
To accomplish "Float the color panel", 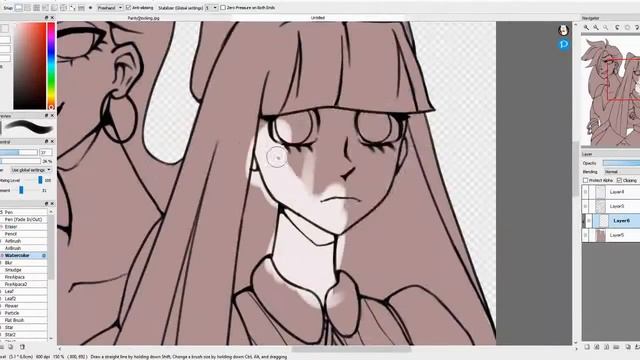I will [x=46, y=18].
